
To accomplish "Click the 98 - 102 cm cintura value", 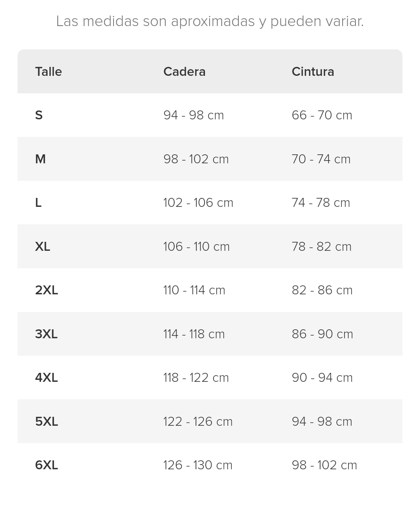I will click(x=324, y=465).
